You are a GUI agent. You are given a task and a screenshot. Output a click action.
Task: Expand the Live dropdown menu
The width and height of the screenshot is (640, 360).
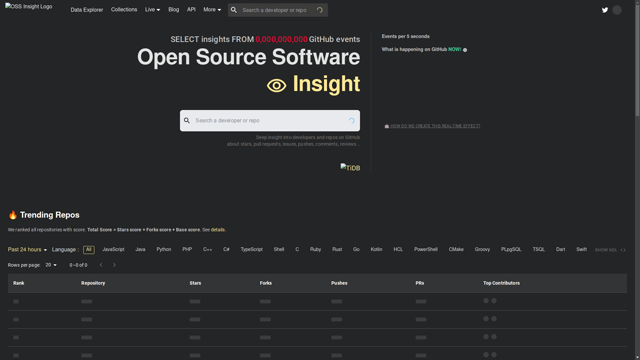pos(152,9)
